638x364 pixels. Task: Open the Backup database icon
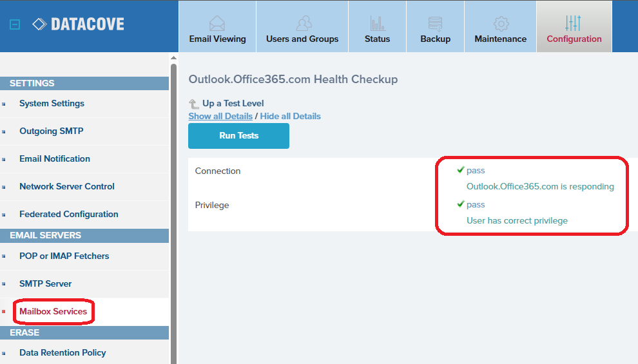[435, 24]
